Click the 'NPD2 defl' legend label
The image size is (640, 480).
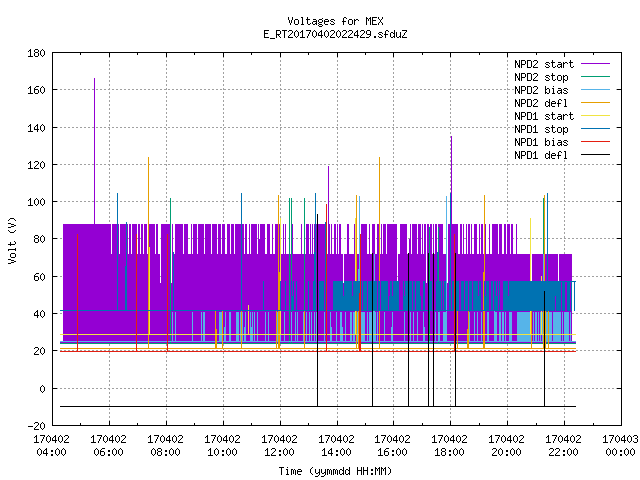coord(541,103)
